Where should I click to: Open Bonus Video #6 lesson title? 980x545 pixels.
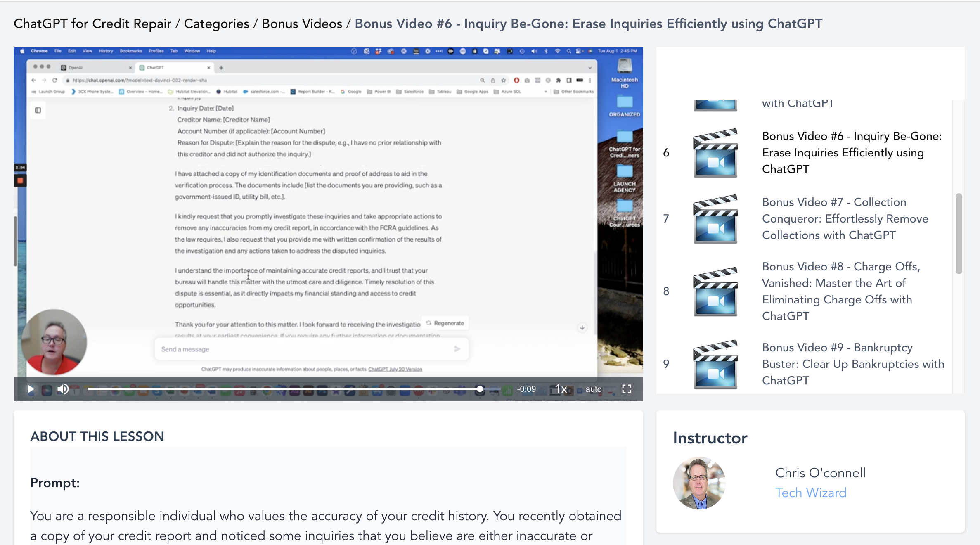852,152
